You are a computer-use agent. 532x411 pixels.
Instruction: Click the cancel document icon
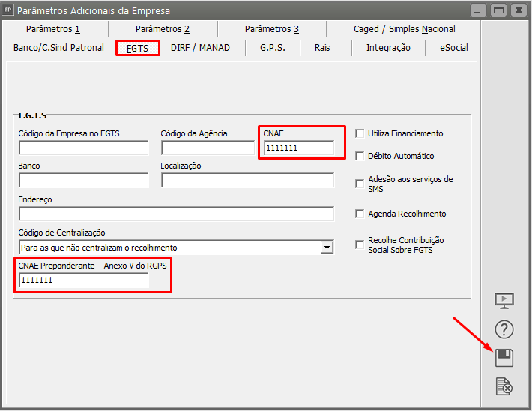tap(504, 386)
